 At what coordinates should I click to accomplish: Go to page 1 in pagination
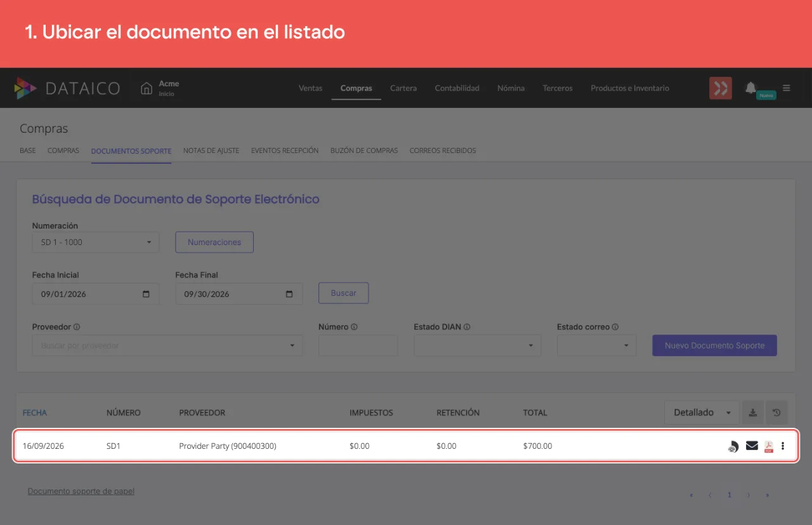coord(730,495)
